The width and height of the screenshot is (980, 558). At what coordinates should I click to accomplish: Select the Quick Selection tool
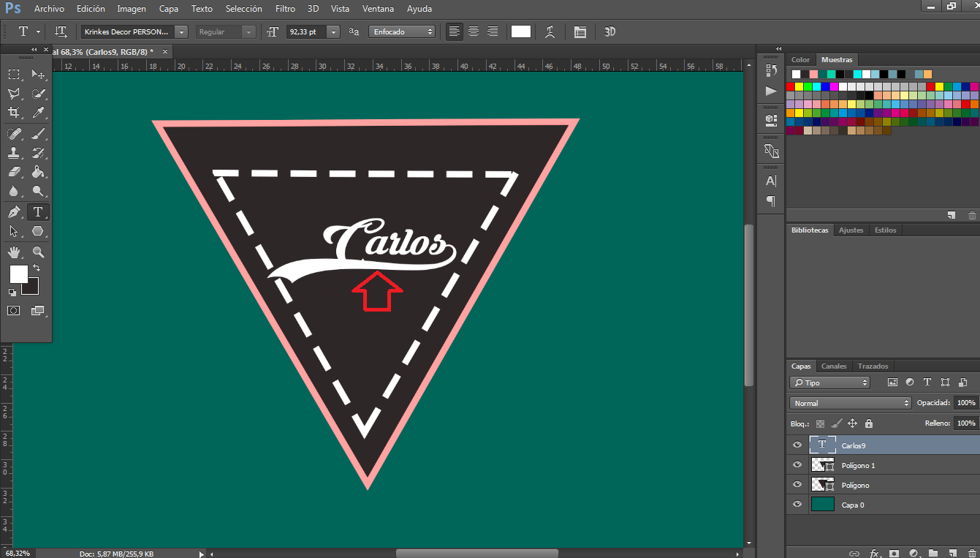coord(38,94)
